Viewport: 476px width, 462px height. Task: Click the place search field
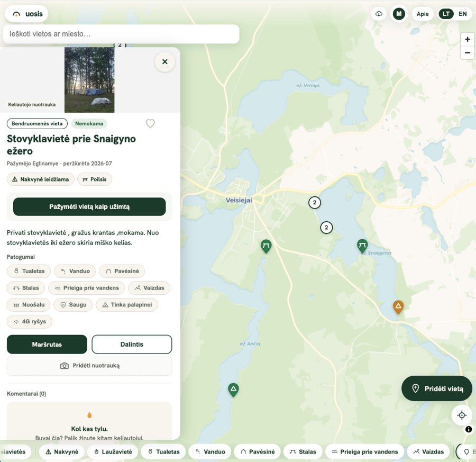tap(121, 34)
